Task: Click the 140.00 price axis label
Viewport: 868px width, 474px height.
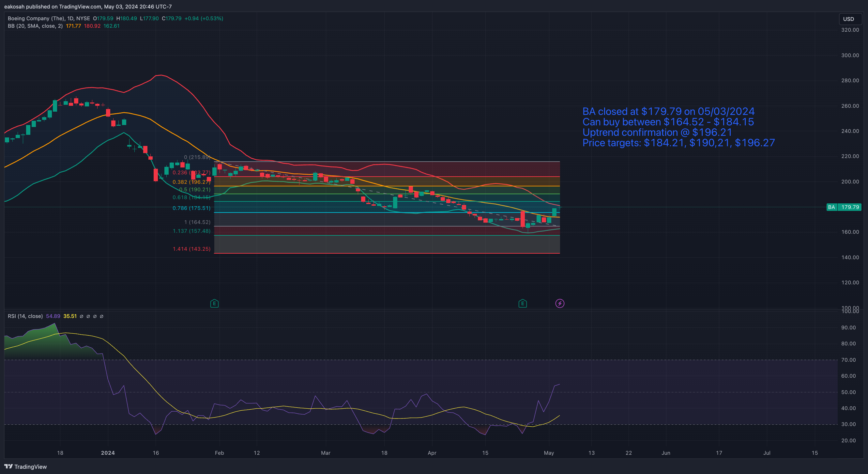Action: click(850, 257)
